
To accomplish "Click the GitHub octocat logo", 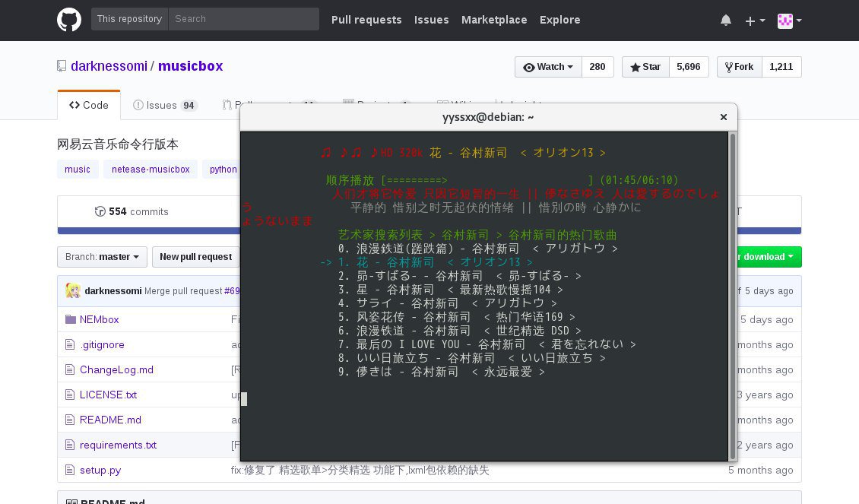I will click(68, 21).
